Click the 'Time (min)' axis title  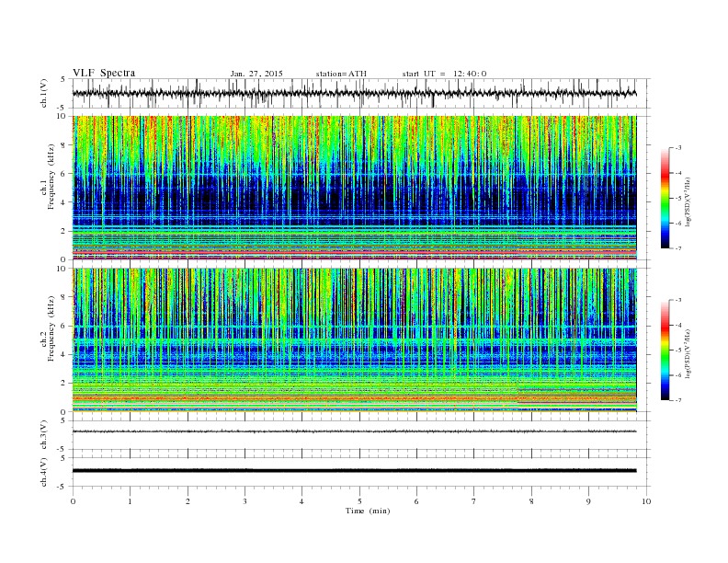[368, 511]
